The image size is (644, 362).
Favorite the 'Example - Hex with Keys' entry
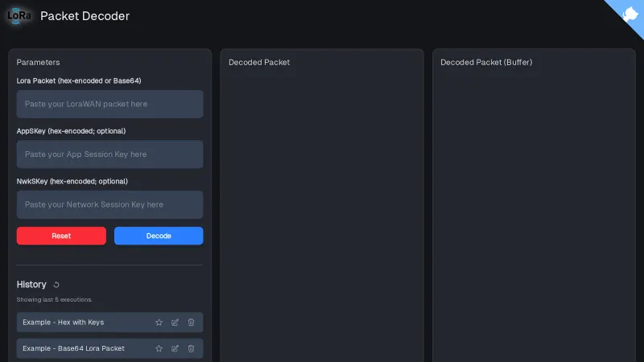tap(159, 323)
